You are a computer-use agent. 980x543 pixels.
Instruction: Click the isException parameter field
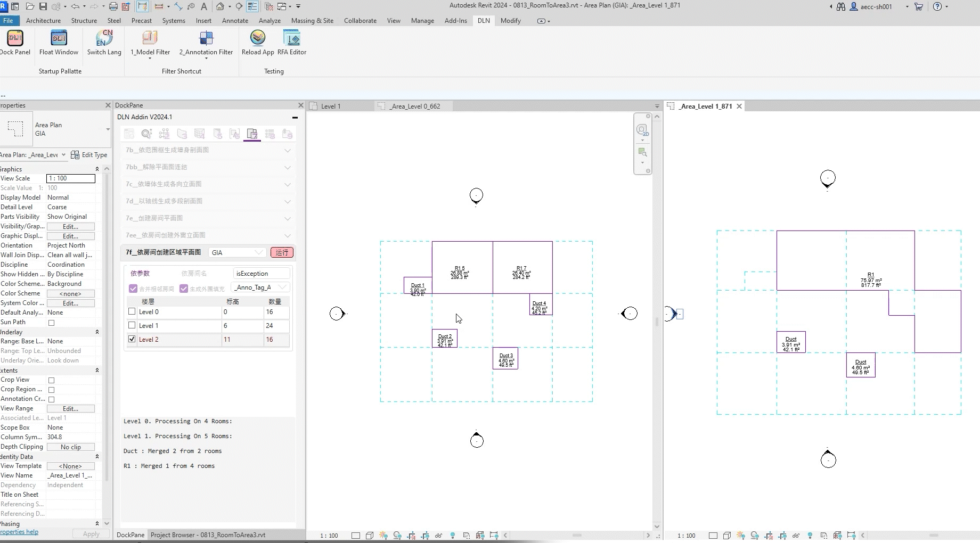262,274
